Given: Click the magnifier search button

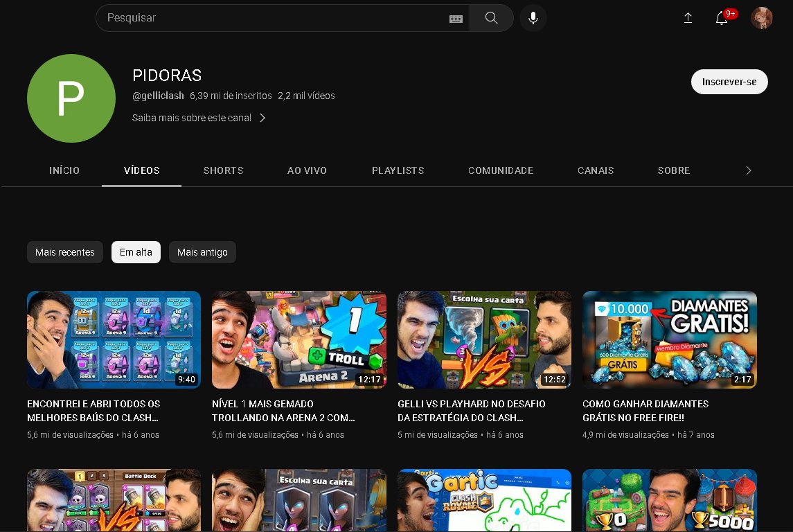Looking at the screenshot, I should pos(492,18).
